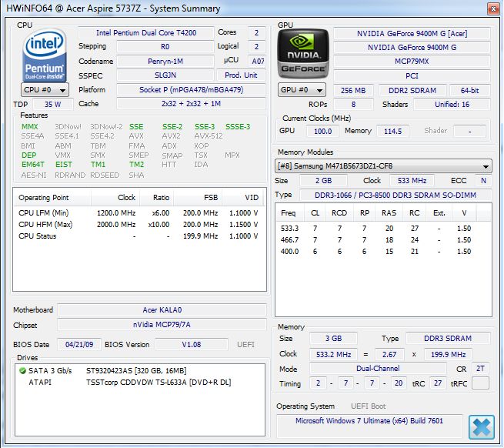
Task: Click the Freq column header in memory timings
Action: (291, 213)
